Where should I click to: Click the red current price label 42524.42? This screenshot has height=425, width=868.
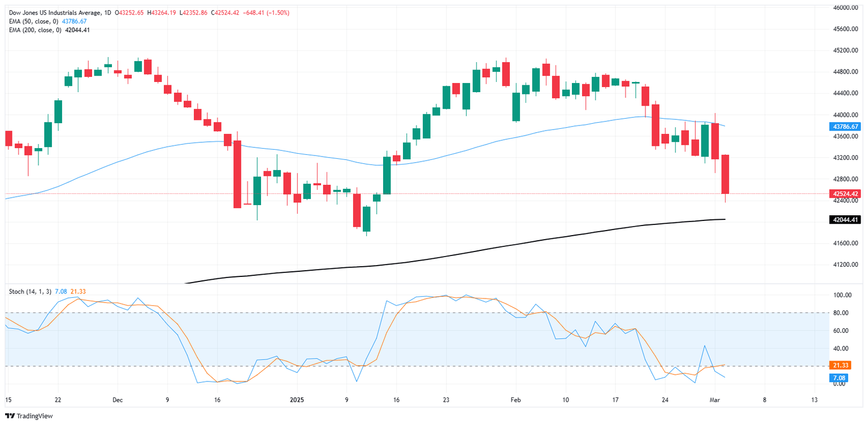click(x=844, y=194)
